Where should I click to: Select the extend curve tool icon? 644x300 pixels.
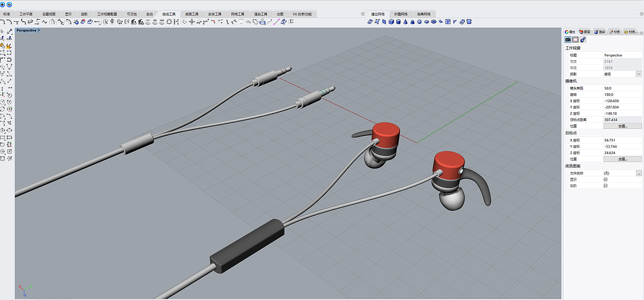click(60, 22)
